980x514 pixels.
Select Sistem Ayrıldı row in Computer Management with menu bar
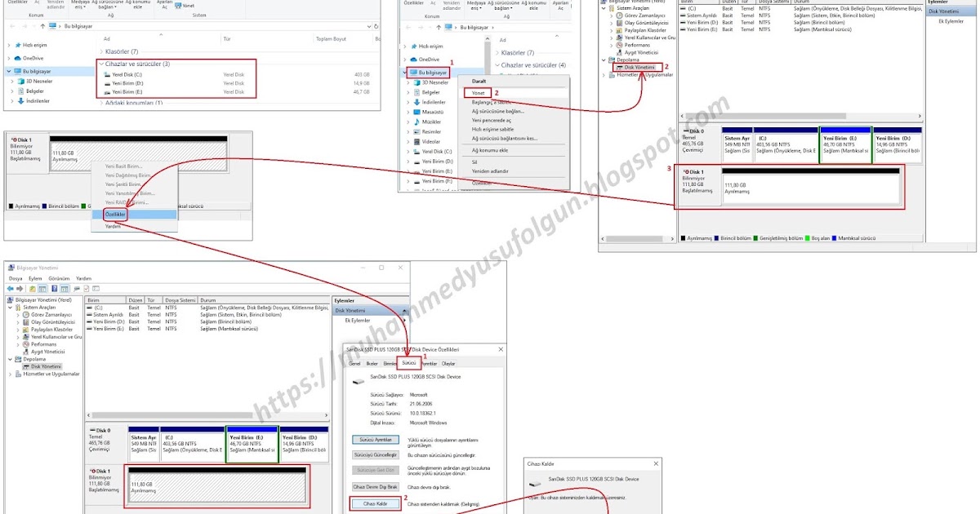(208, 315)
